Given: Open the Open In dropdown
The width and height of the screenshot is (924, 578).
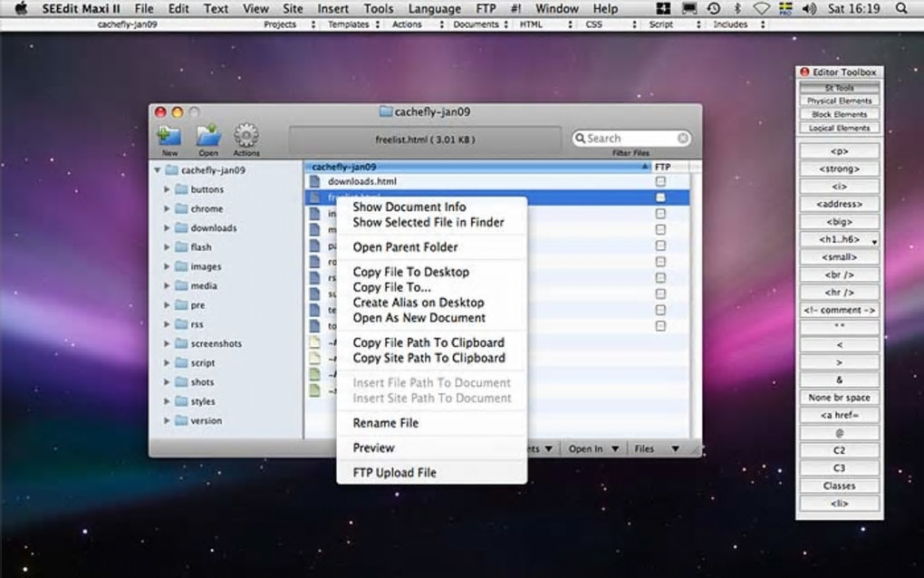Looking at the screenshot, I should pos(593,448).
